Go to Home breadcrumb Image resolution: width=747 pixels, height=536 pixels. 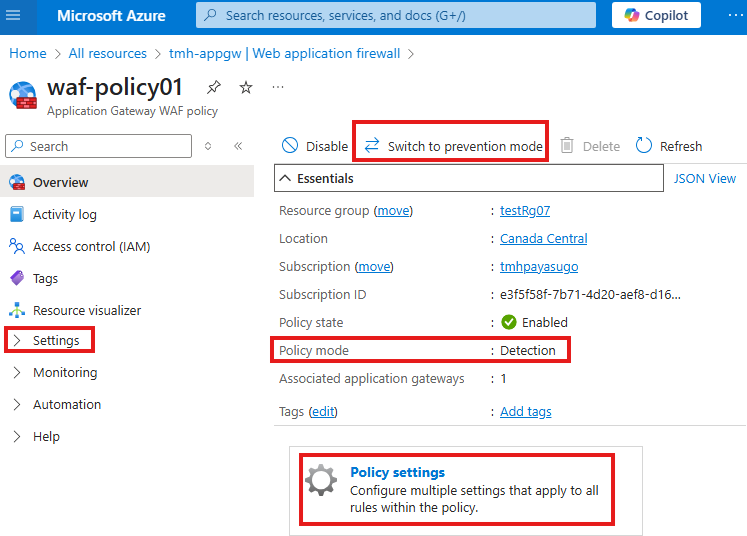(28, 53)
